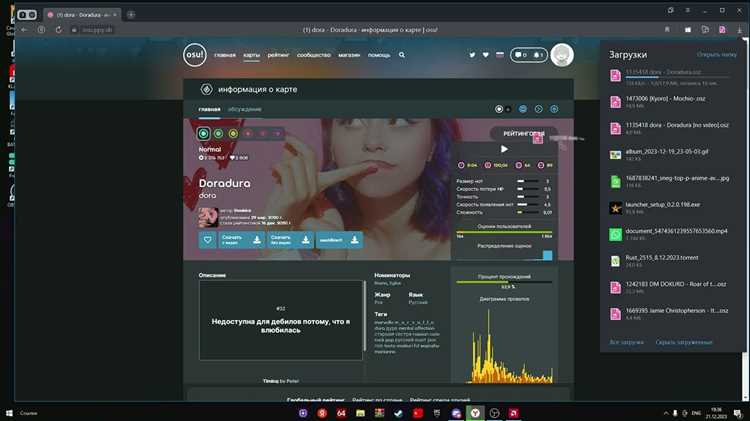Screen dimensions: 750x421
Task: Open browser downloads arrow icon
Action: [739, 30]
